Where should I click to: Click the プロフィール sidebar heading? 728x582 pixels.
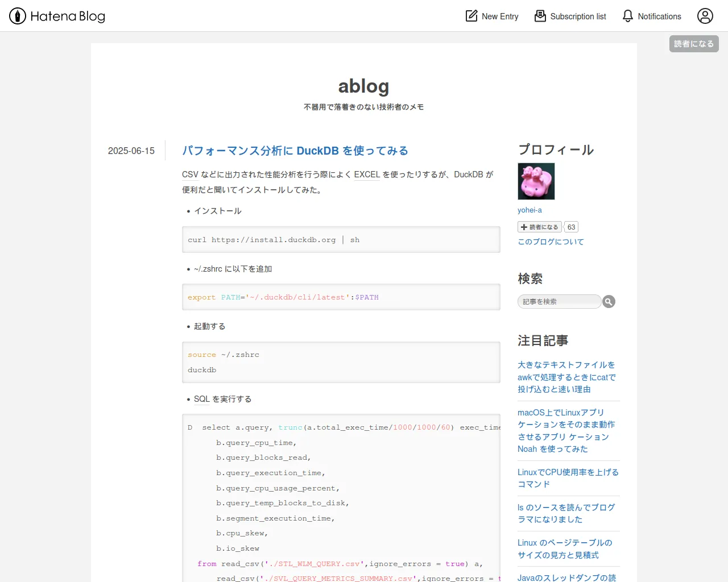point(556,149)
